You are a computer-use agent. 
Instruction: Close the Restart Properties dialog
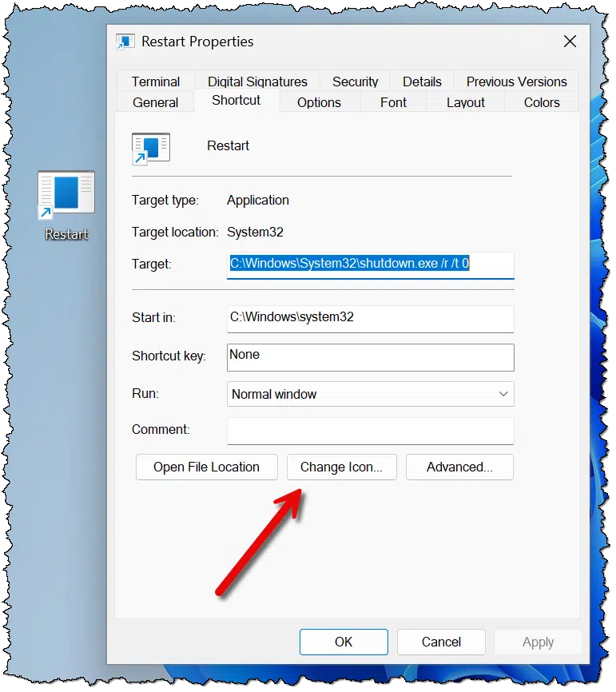click(570, 42)
